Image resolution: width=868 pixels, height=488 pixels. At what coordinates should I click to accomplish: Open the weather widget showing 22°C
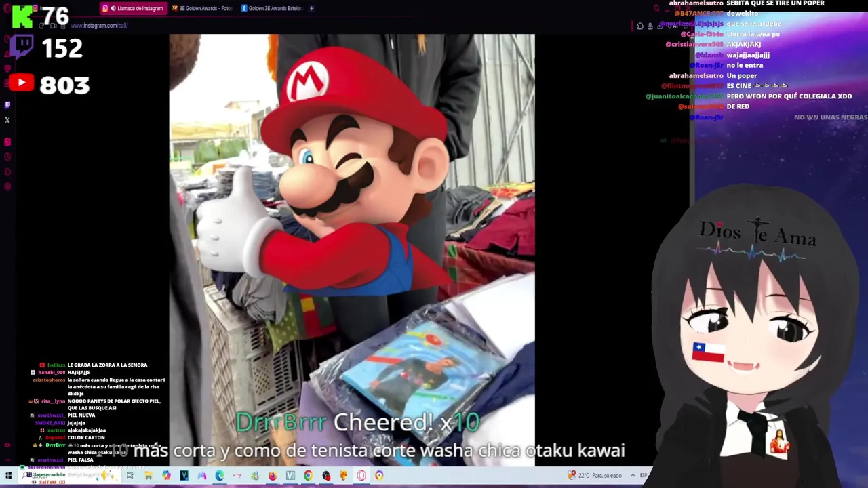pyautogui.click(x=595, y=476)
